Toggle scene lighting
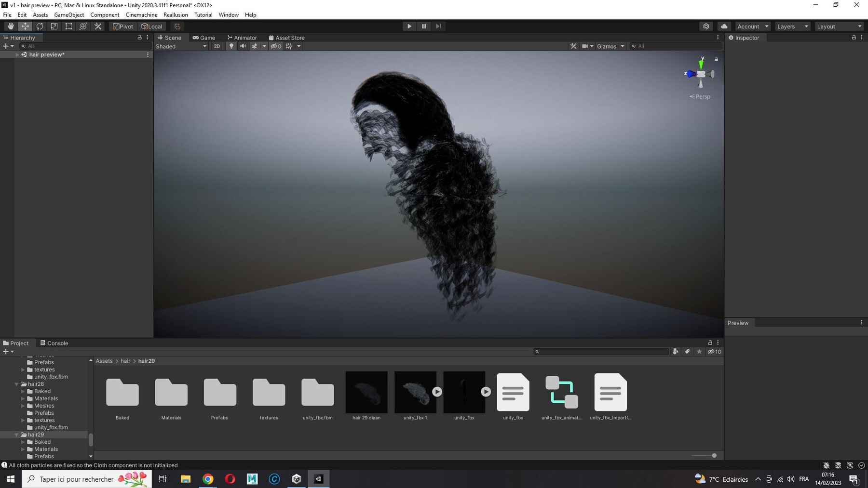This screenshot has height=488, width=868. (231, 46)
